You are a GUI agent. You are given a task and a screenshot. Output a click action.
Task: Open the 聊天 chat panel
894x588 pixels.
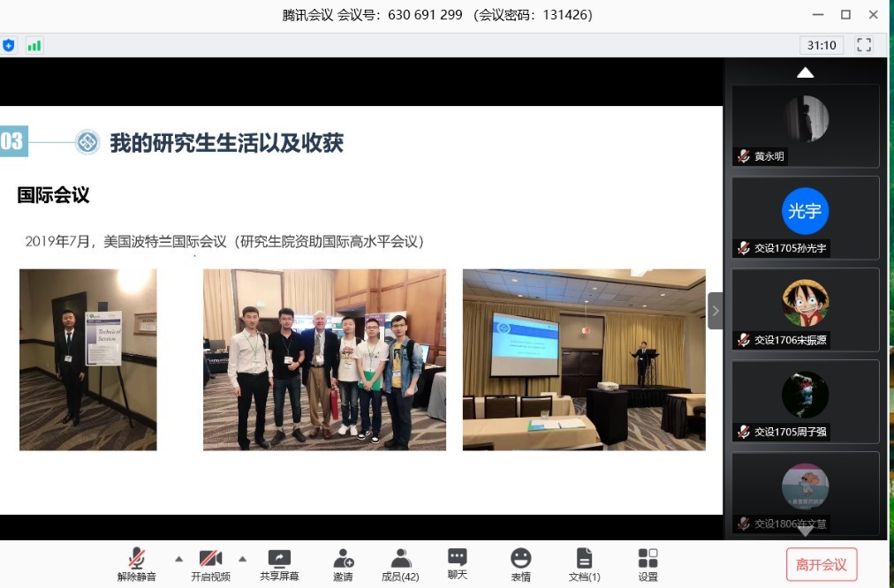[457, 564]
